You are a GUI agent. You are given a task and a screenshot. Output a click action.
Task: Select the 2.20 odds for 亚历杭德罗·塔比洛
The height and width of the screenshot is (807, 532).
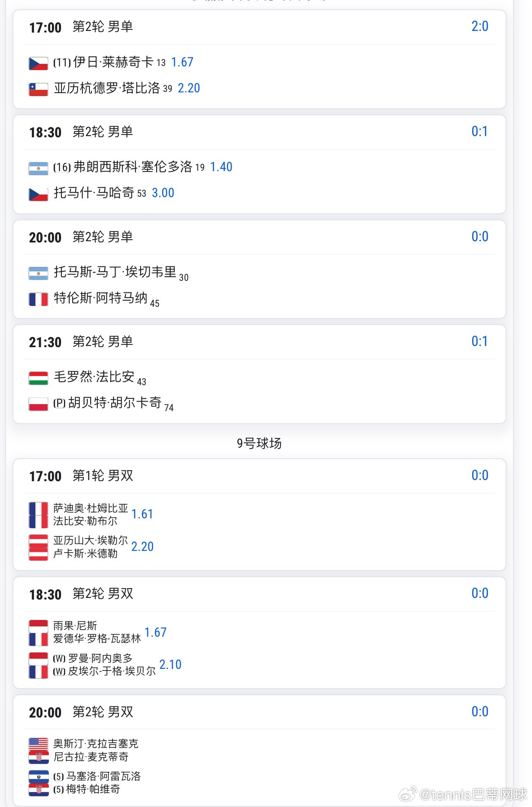[189, 88]
